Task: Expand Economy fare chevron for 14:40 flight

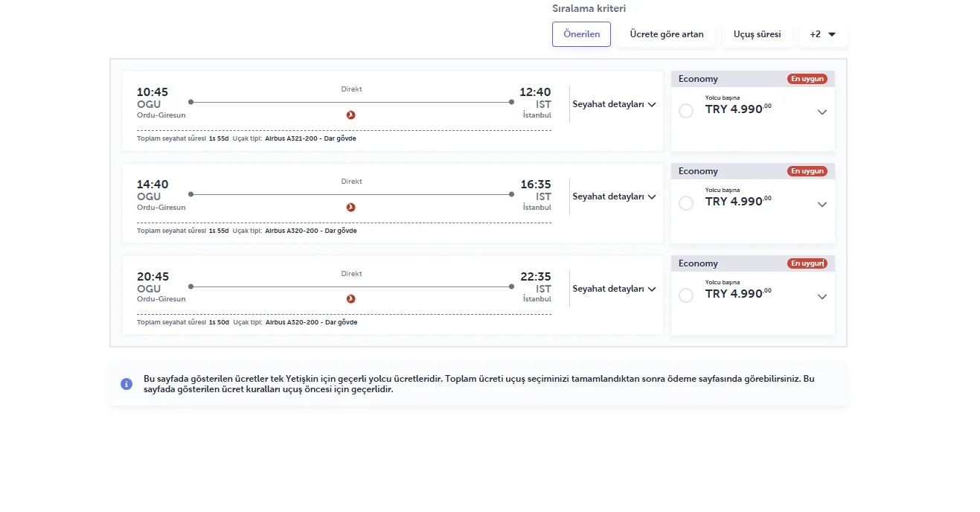Action: pyautogui.click(x=822, y=205)
